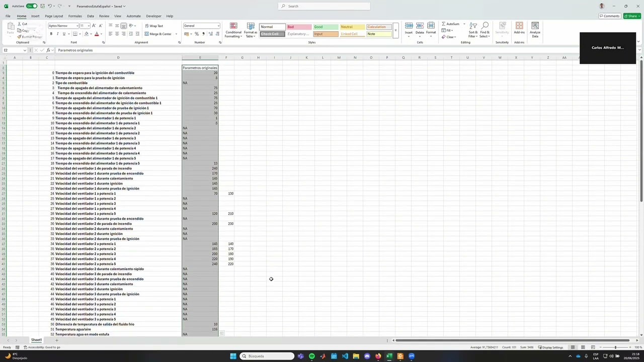Click insert function fx icon
The height and width of the screenshot is (362, 644).
point(48,50)
